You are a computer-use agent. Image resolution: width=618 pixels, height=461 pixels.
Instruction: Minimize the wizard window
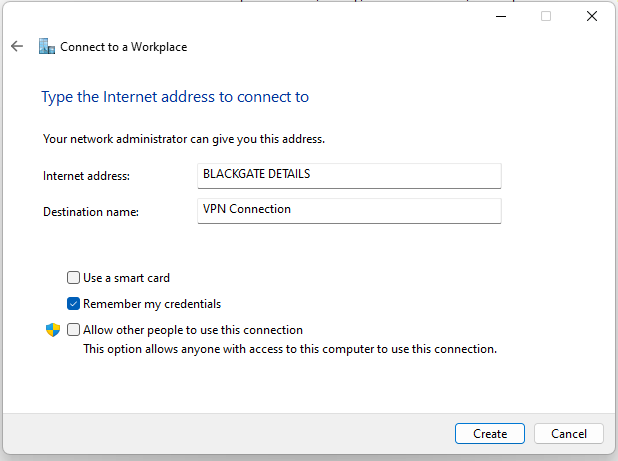(501, 17)
